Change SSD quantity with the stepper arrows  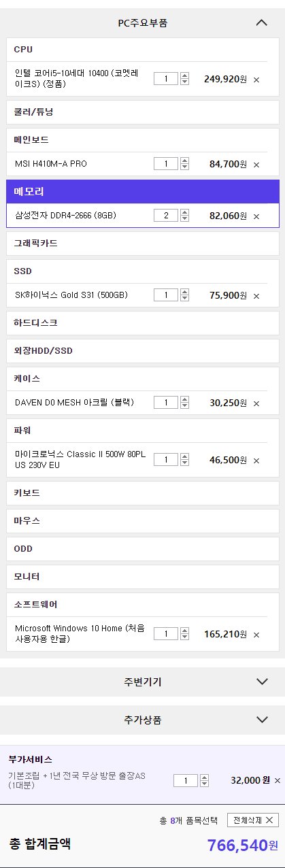(x=184, y=295)
